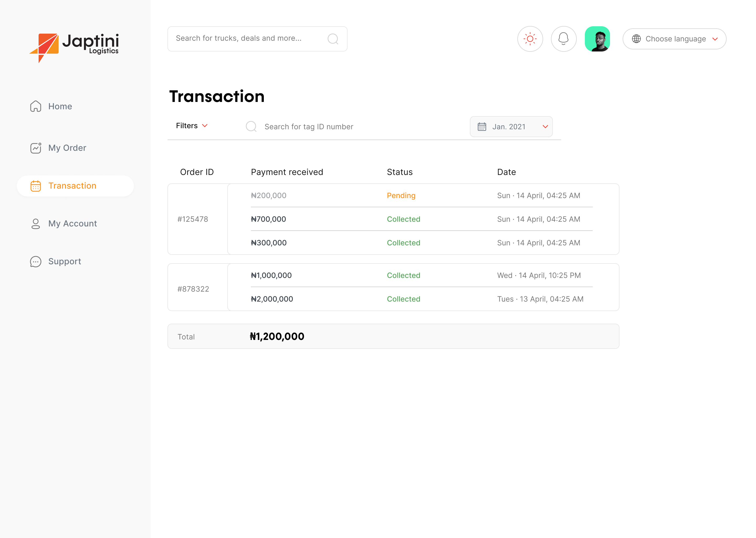Click the magnifier in top search bar
This screenshot has height=538, width=756.
(333, 39)
